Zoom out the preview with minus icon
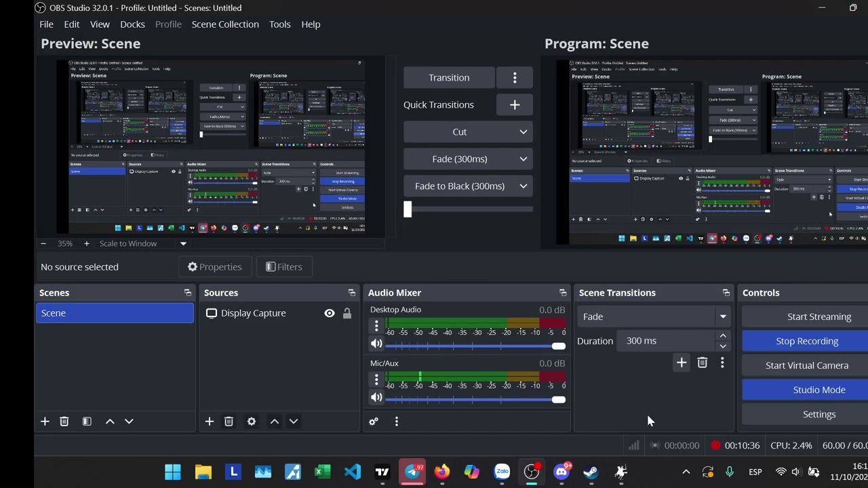The width and height of the screenshot is (868, 488). 43,243
